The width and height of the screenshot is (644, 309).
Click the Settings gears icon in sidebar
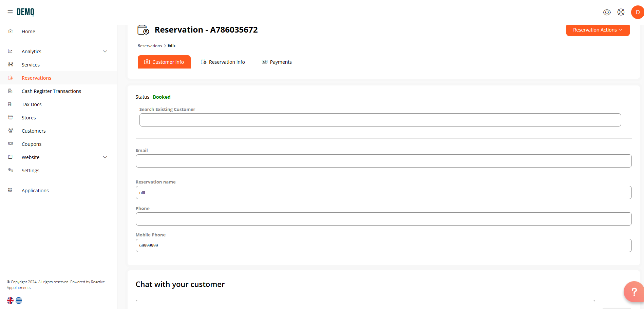point(11,170)
